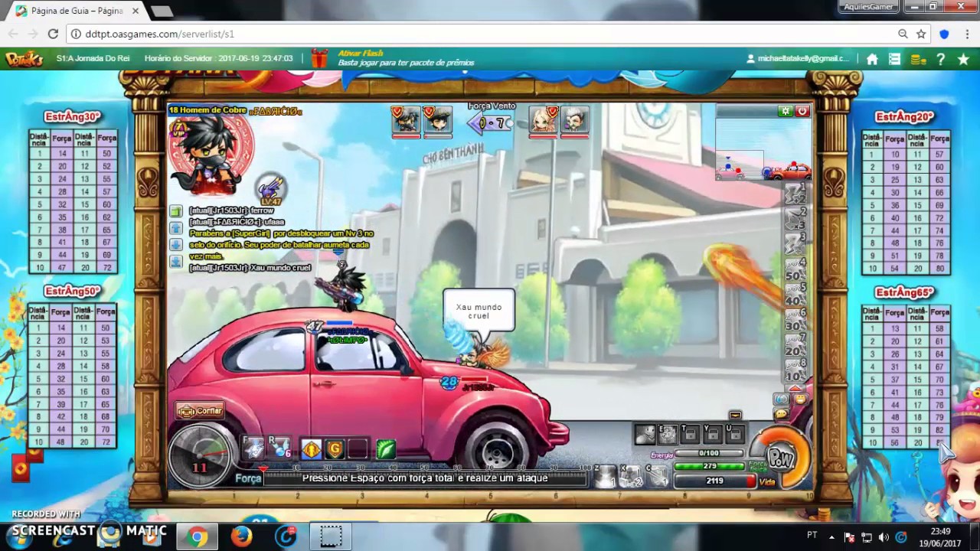Click the Energia 0/100 bar

coord(708,454)
